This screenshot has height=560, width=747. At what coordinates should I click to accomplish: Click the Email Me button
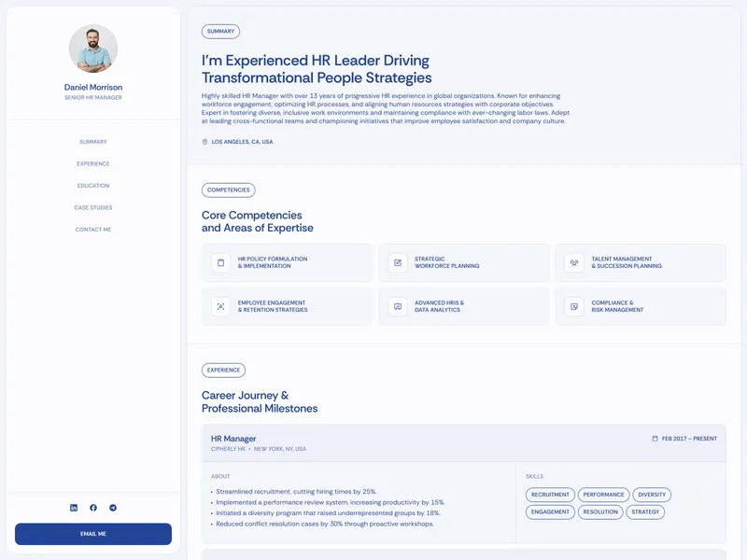[x=93, y=534]
